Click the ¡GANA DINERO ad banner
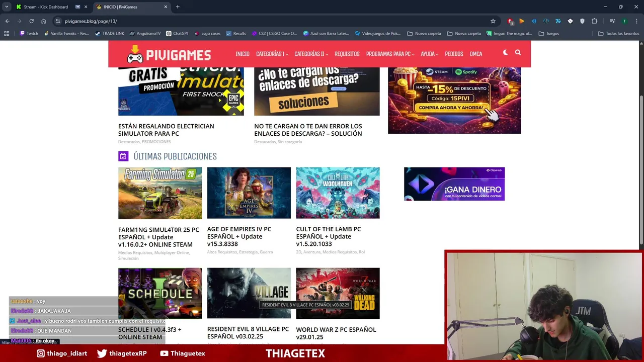Screen dimensions: 644x362 tap(454, 184)
